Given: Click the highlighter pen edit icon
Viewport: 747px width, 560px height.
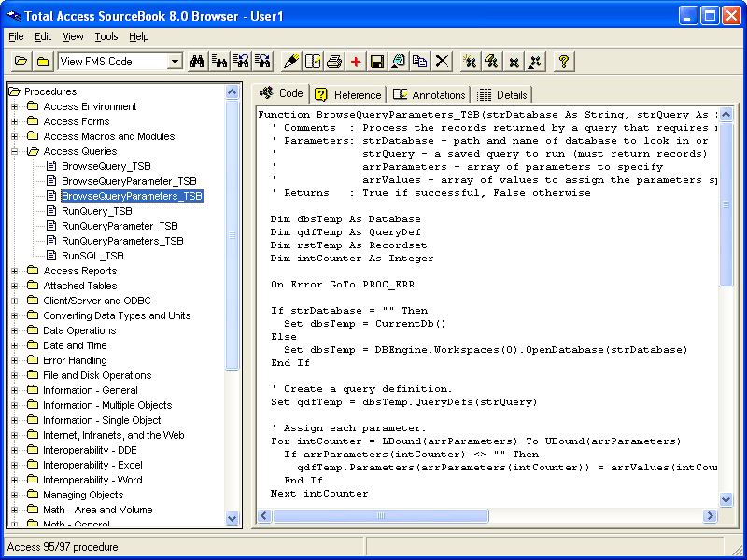Looking at the screenshot, I should coord(290,62).
